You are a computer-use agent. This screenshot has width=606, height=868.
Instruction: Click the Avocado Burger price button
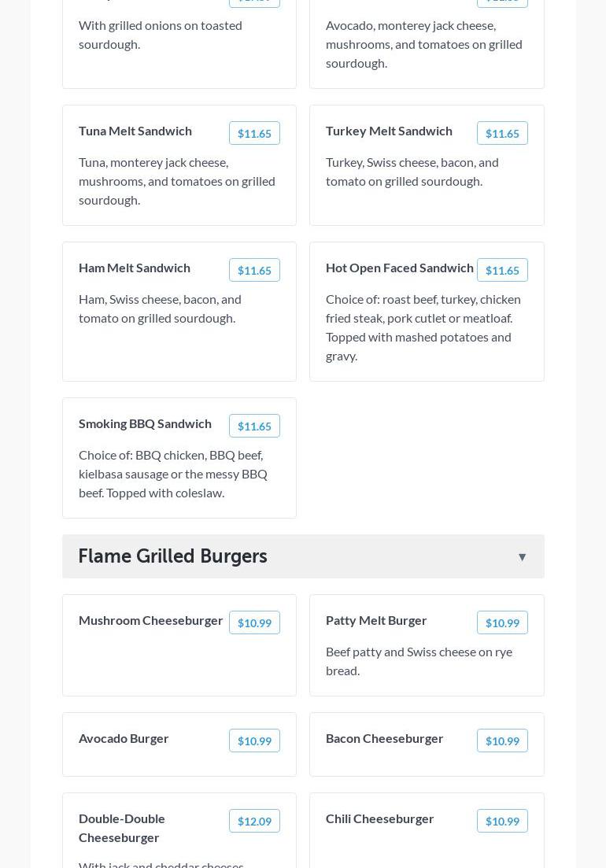click(x=254, y=741)
